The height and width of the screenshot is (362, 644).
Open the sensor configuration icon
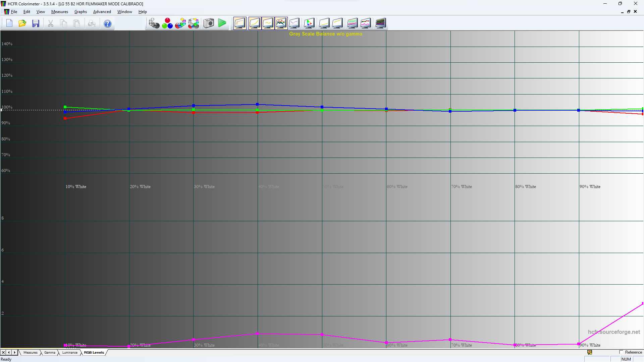point(154,23)
